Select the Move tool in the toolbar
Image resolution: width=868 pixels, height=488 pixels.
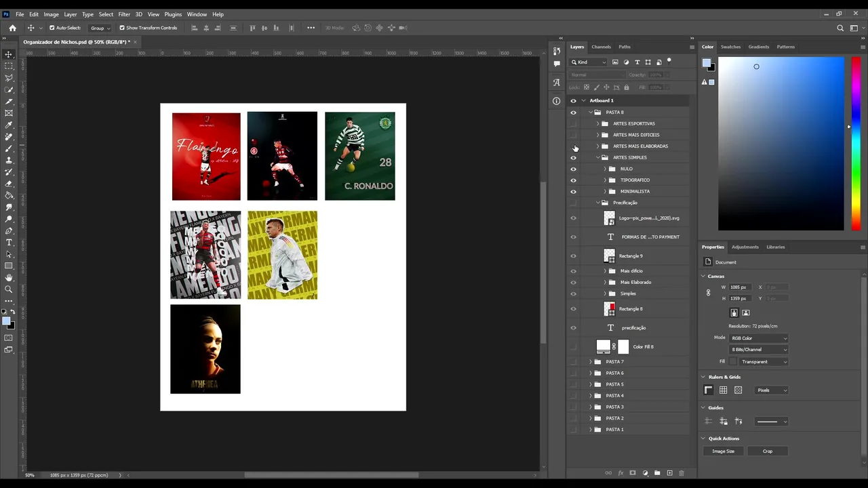[x=9, y=54]
